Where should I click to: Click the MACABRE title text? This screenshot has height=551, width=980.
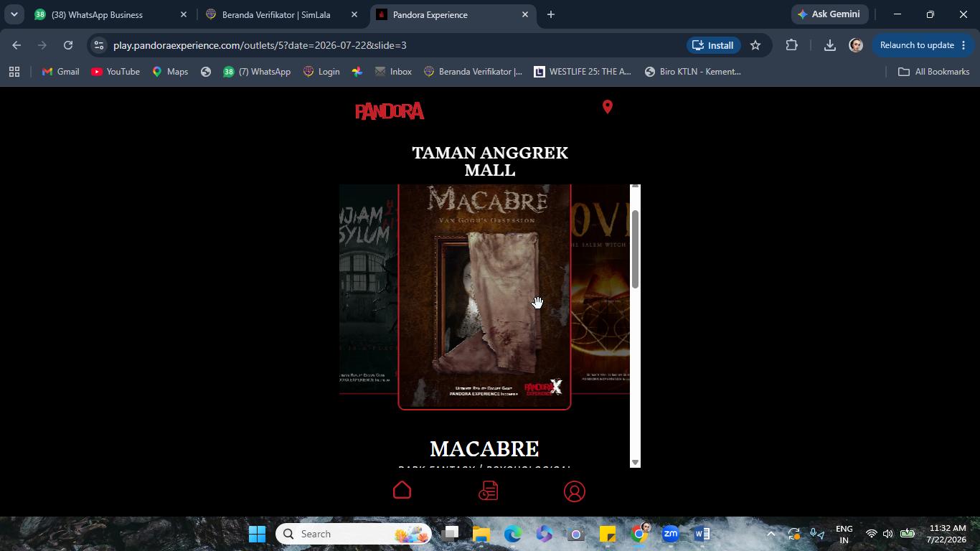click(x=484, y=449)
